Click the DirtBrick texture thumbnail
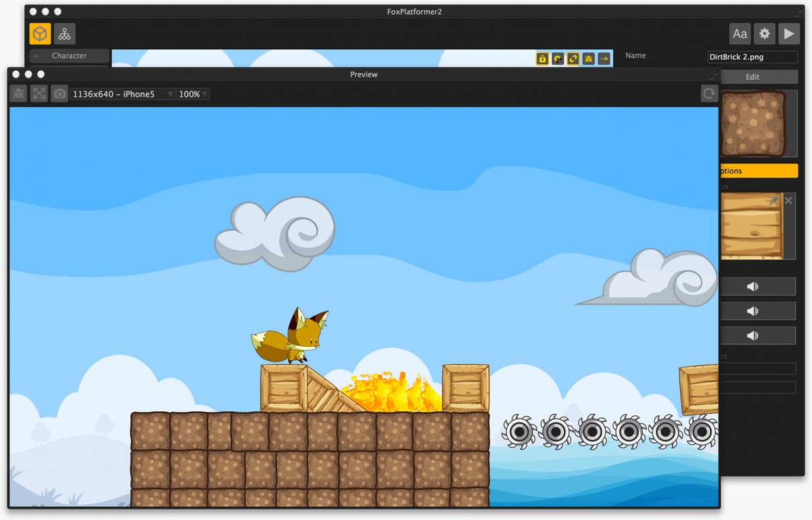 click(x=753, y=124)
